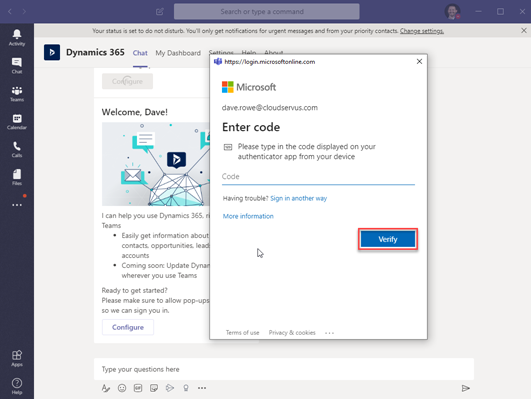Open the Format text icon
The width and height of the screenshot is (531, 399).
coord(106,388)
